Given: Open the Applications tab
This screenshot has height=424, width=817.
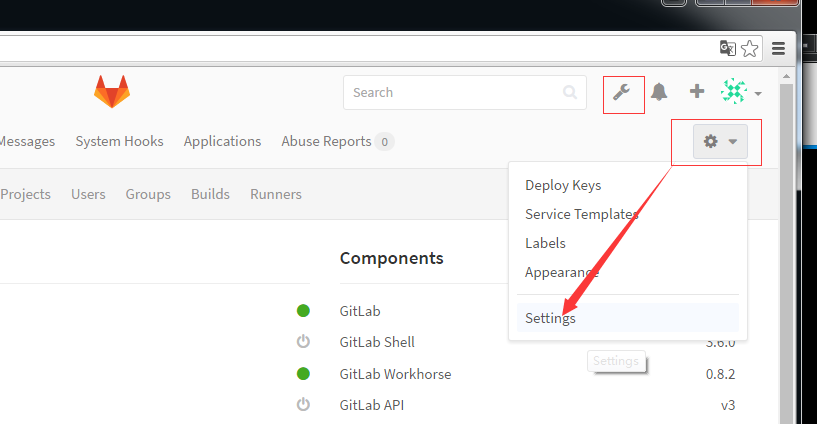Looking at the screenshot, I should [x=222, y=141].
